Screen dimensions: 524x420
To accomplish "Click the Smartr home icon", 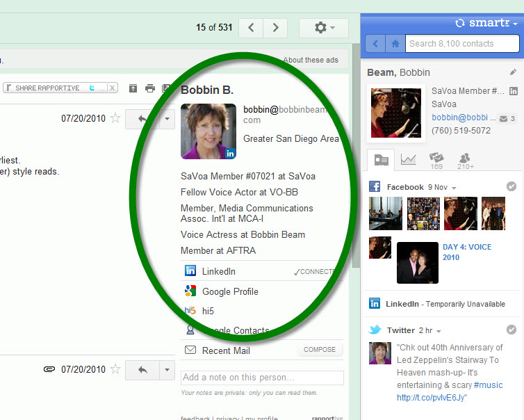I will [x=395, y=44].
